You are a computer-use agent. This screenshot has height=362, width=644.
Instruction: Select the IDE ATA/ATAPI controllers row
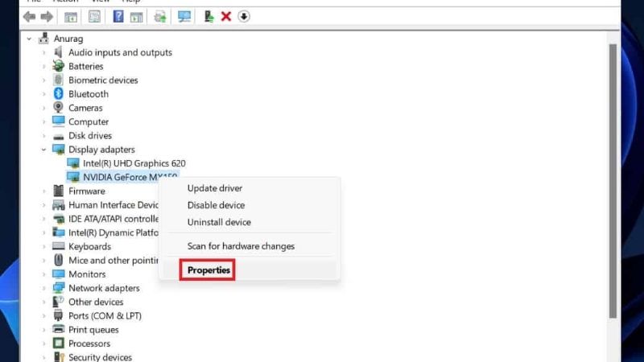pos(114,219)
